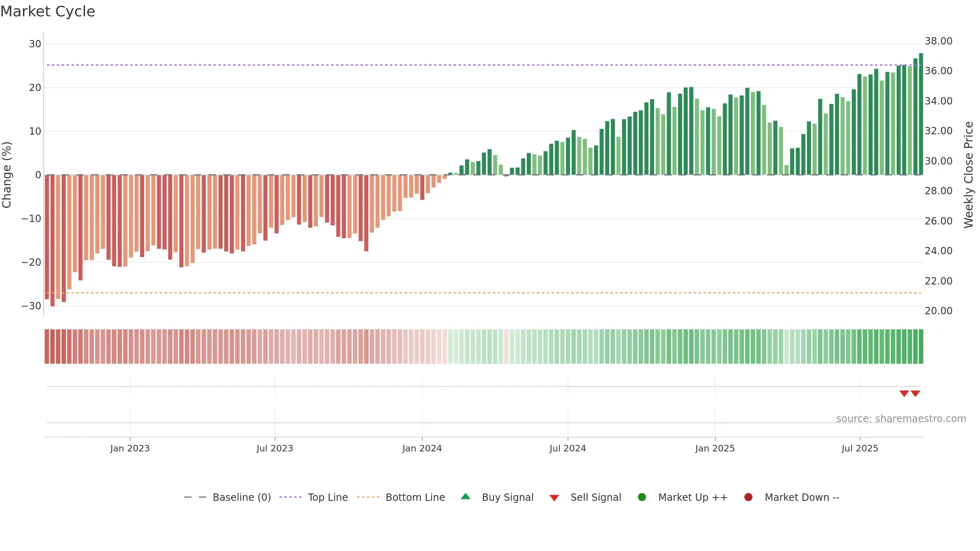
Task: Click the 10 percent change axis label
Action: point(35,131)
